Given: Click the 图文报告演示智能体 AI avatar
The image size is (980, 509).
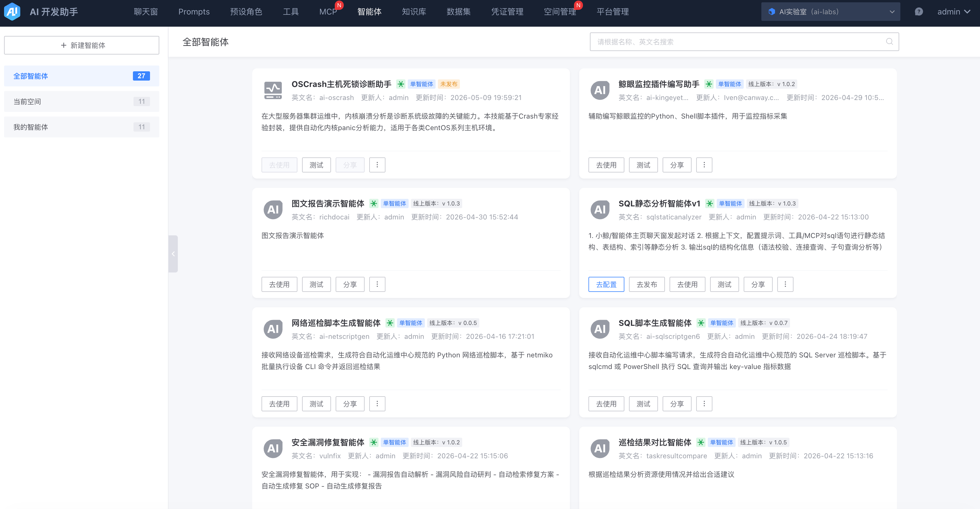Looking at the screenshot, I should point(273,210).
